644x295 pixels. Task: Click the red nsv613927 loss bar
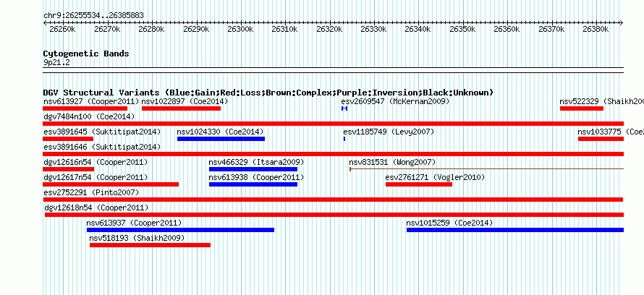point(85,108)
